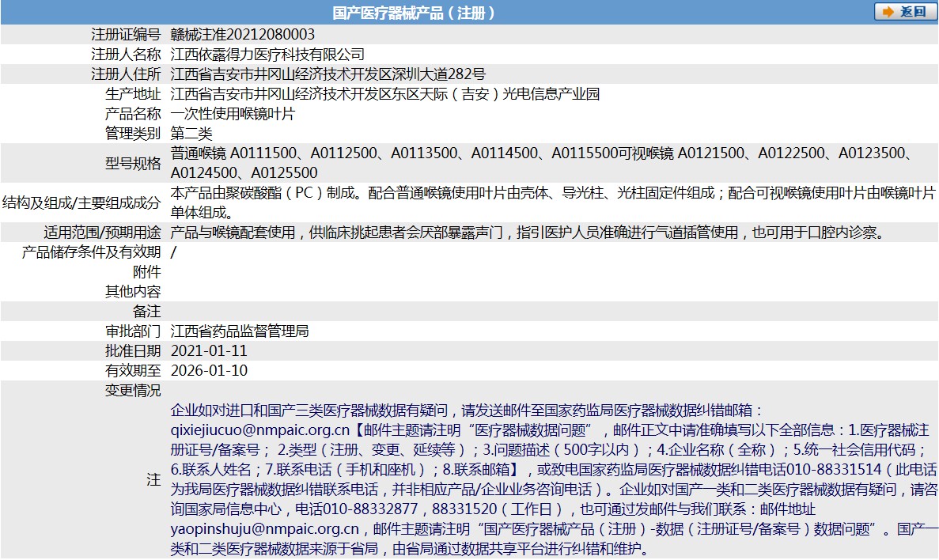
Task: Click composition text starting 本产品由聚碳酸酯
Action: point(553,193)
